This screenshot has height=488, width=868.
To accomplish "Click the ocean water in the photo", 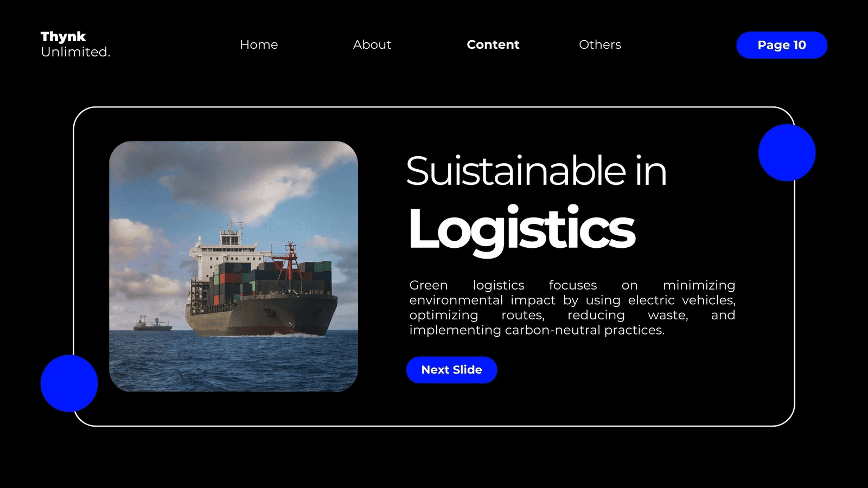I will coord(233,363).
